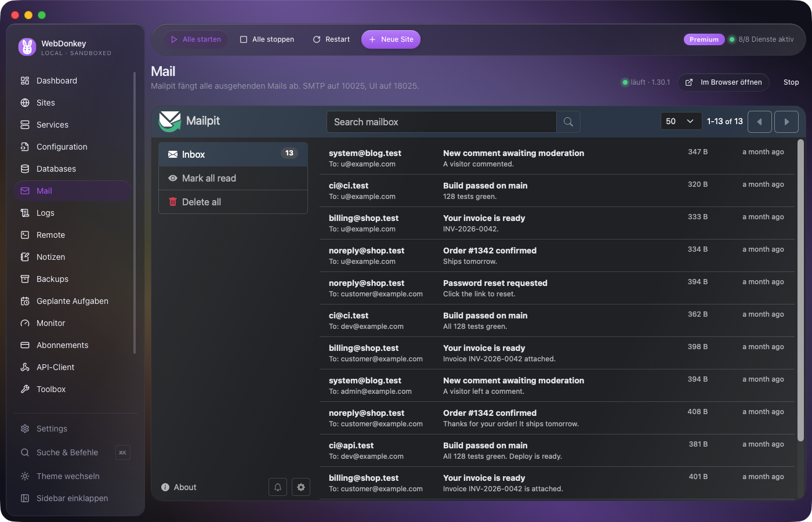
Task: Click the About info icon
Action: [x=165, y=487]
